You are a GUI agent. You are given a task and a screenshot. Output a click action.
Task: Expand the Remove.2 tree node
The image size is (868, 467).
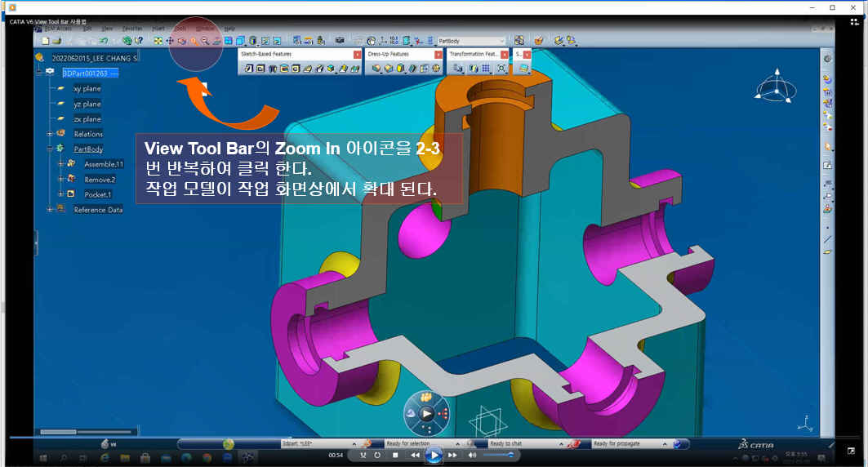[x=60, y=179]
